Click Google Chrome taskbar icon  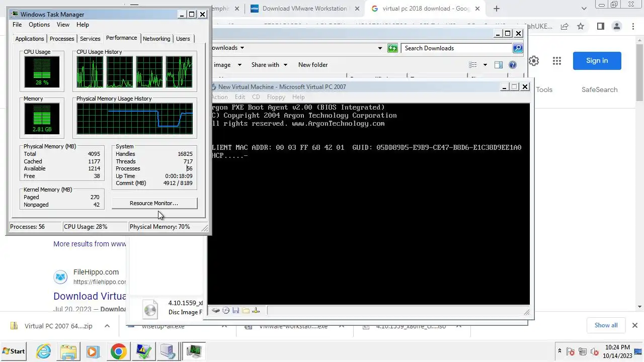[x=118, y=351]
